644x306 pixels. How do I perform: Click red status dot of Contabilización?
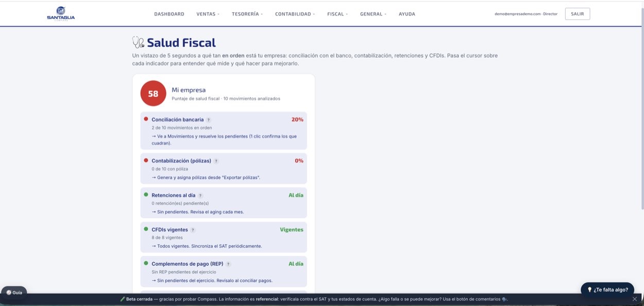point(146,160)
